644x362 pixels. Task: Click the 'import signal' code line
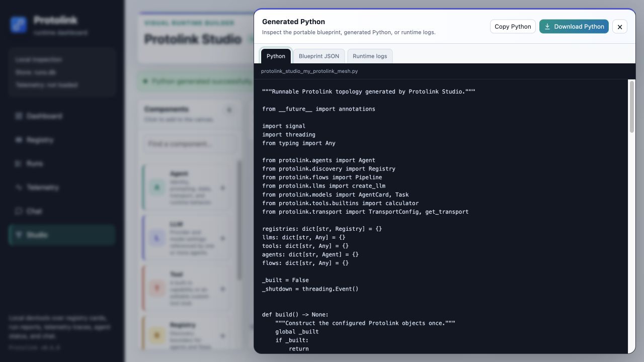[284, 126]
